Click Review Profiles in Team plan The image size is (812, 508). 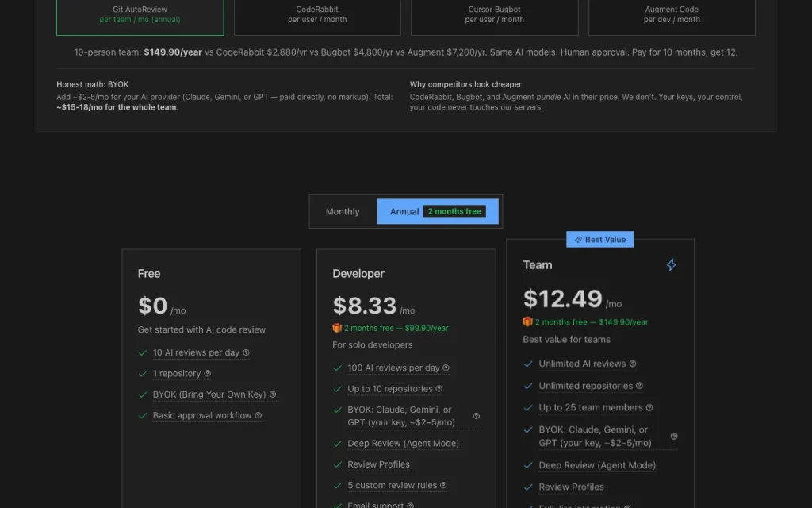571,487
